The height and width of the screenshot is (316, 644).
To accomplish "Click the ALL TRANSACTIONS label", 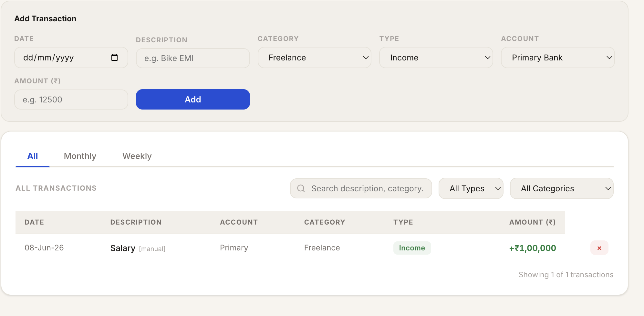I will pos(56,188).
